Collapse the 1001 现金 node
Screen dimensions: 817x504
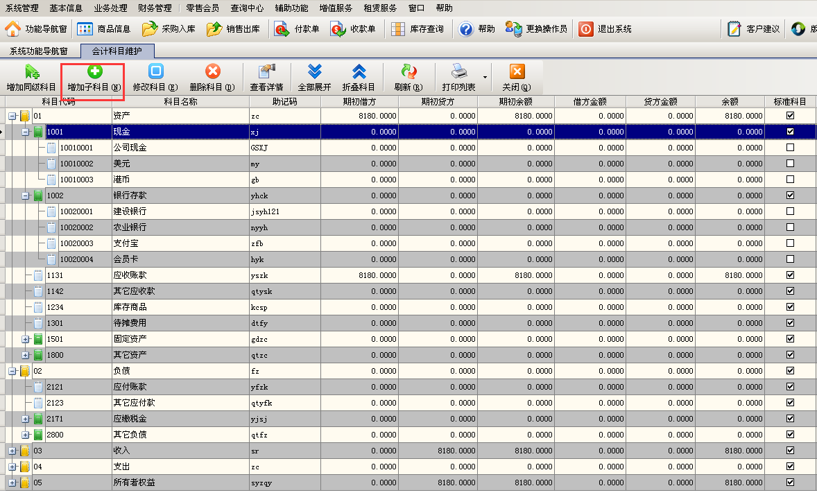point(25,132)
